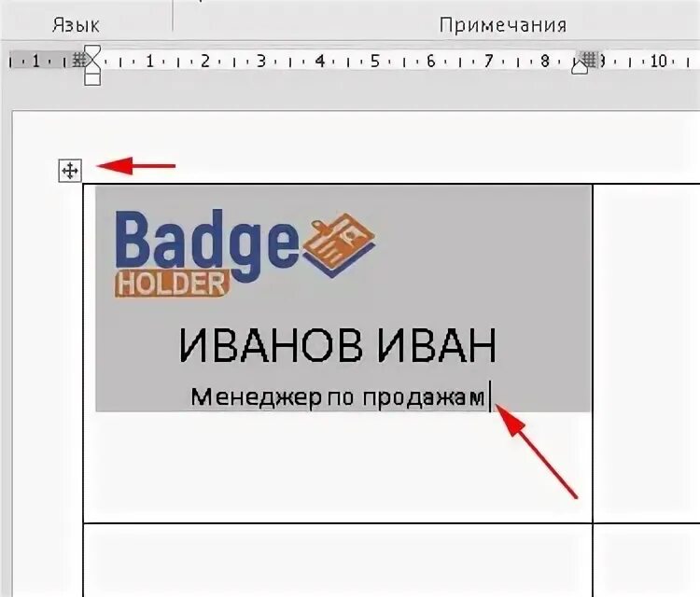Click the column boundary marker on ruler
This screenshot has width=700, height=597.
click(589, 59)
